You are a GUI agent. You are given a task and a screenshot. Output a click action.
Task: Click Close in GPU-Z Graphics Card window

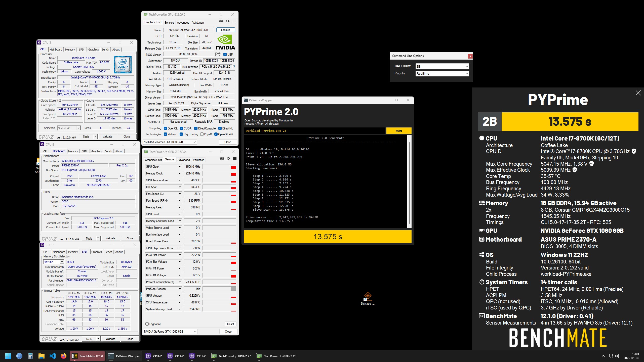pos(228,142)
